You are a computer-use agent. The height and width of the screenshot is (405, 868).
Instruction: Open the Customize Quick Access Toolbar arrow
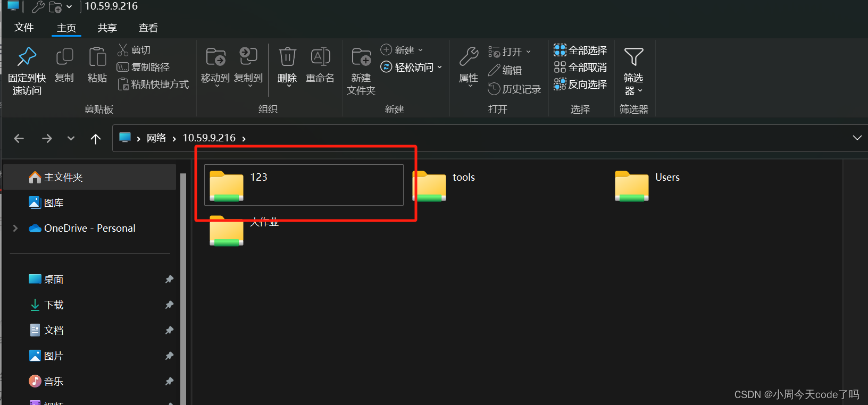[69, 7]
